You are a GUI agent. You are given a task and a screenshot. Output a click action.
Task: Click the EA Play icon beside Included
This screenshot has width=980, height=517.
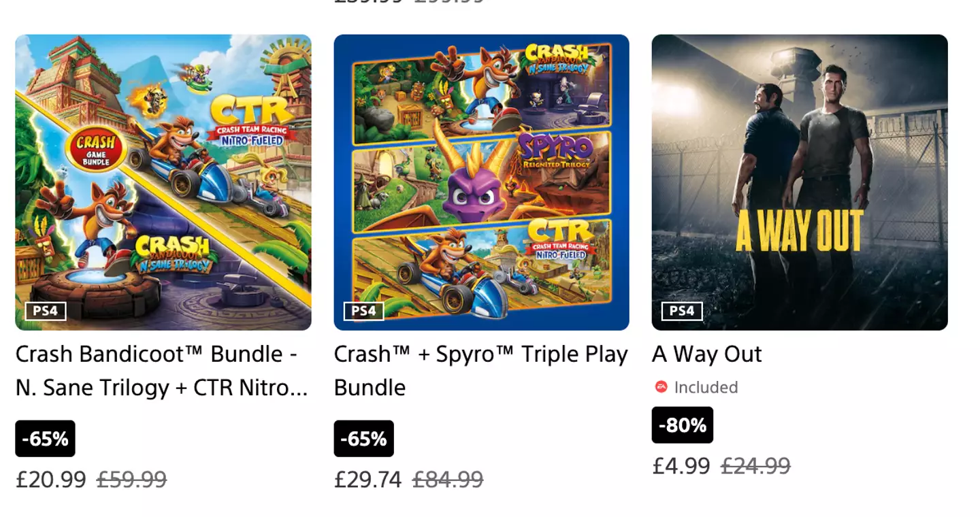coord(661,387)
